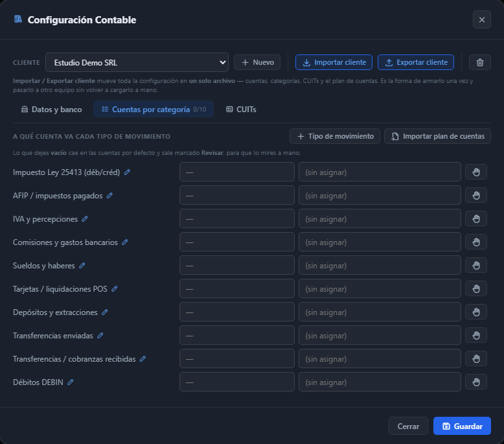The width and height of the screenshot is (504, 444).
Task: Edit the Transferencias enviadas label
Action: pyautogui.click(x=100, y=336)
